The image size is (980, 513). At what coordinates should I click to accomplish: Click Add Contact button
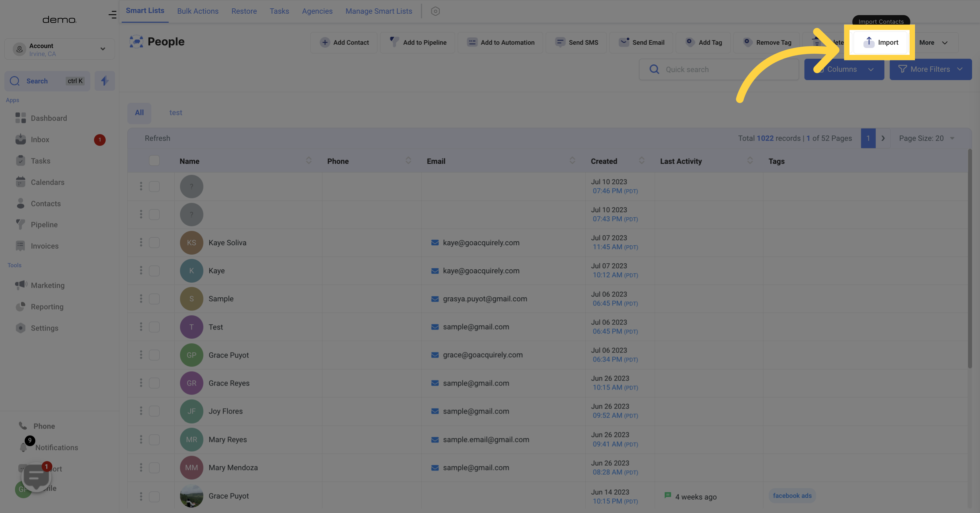[344, 42]
